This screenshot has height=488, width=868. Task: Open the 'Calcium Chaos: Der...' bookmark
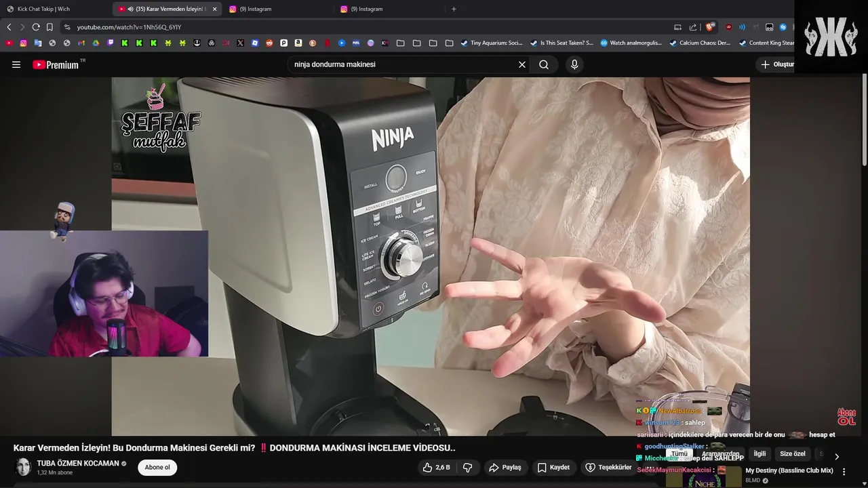[700, 43]
